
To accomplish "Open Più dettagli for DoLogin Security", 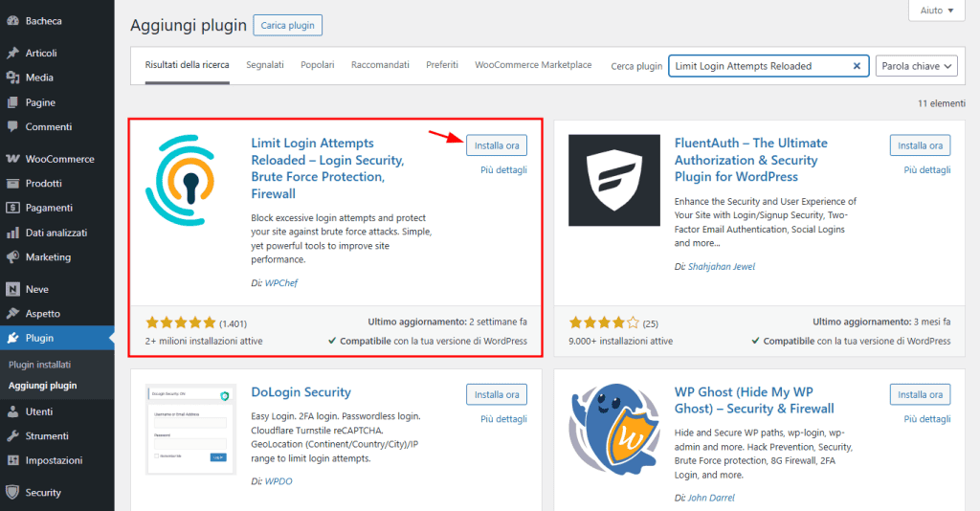I will (x=503, y=419).
